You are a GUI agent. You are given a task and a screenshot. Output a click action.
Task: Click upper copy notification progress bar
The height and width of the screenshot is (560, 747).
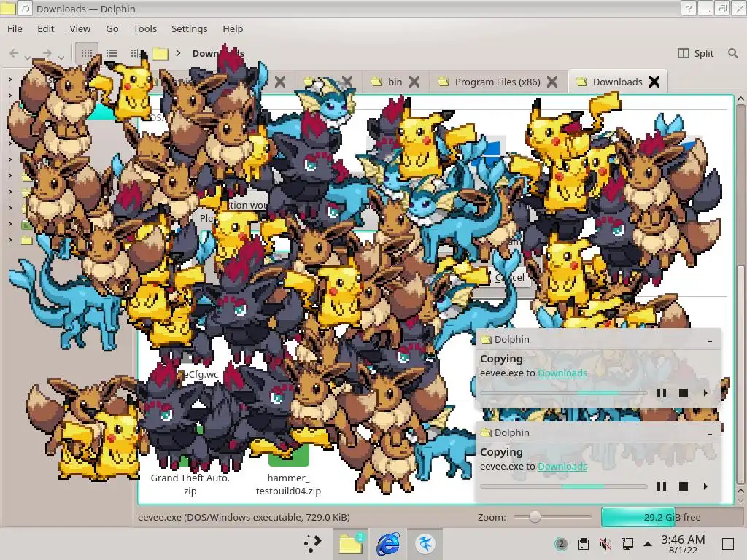point(564,393)
